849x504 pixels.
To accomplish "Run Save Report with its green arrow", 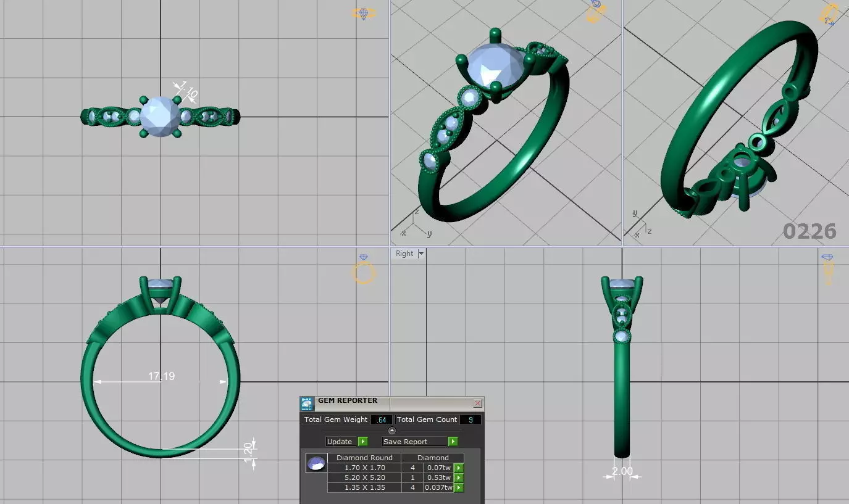I will [x=453, y=442].
